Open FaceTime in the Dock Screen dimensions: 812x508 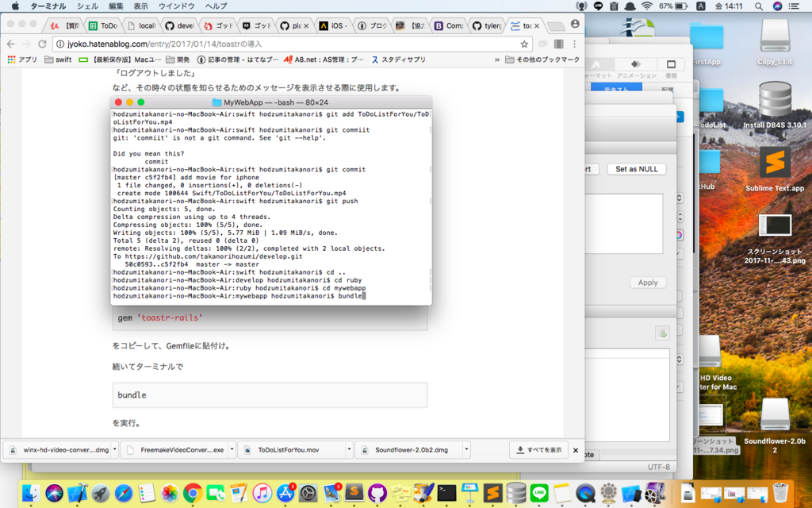point(216,493)
